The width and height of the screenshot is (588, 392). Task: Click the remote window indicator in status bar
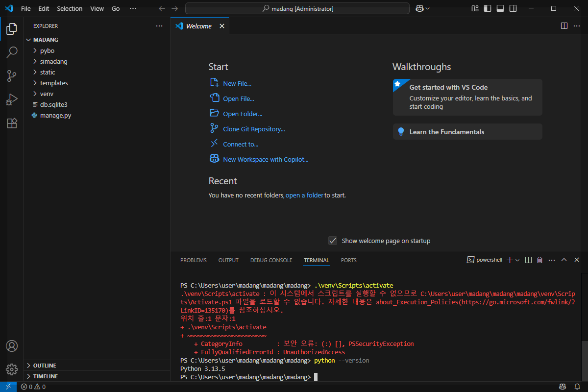pyautogui.click(x=8, y=387)
